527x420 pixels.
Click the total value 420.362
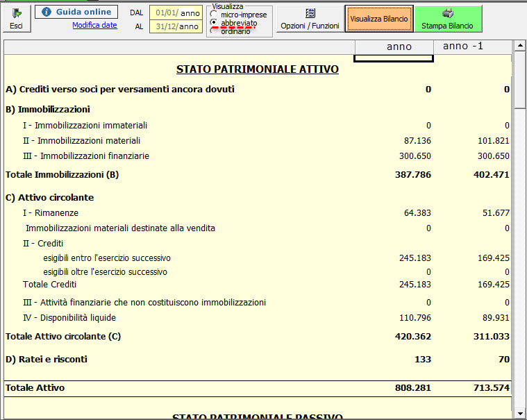[413, 337]
